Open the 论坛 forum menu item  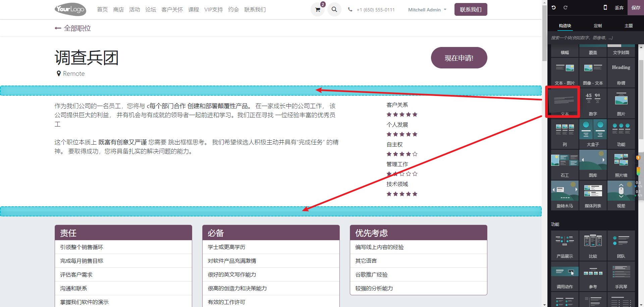pos(151,10)
